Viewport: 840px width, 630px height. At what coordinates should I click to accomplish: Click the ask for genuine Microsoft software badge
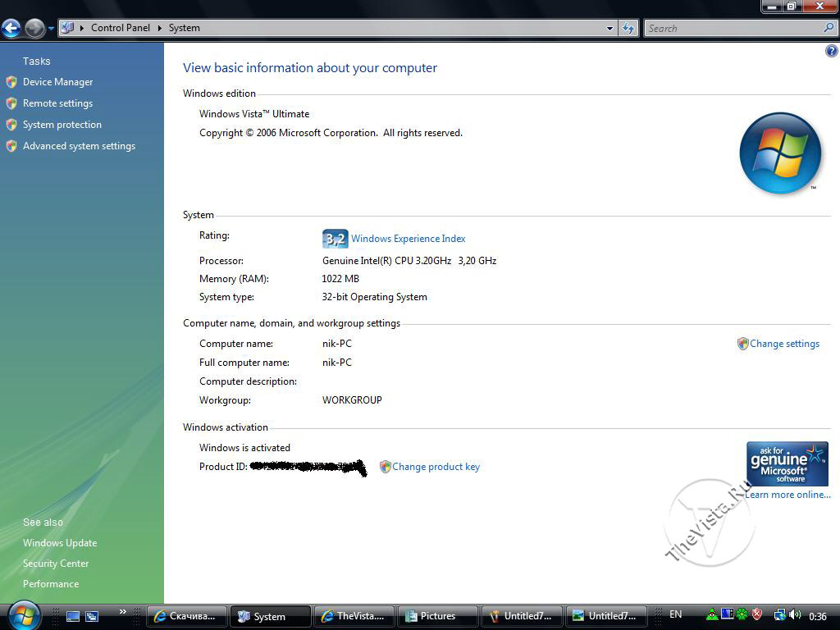click(787, 463)
